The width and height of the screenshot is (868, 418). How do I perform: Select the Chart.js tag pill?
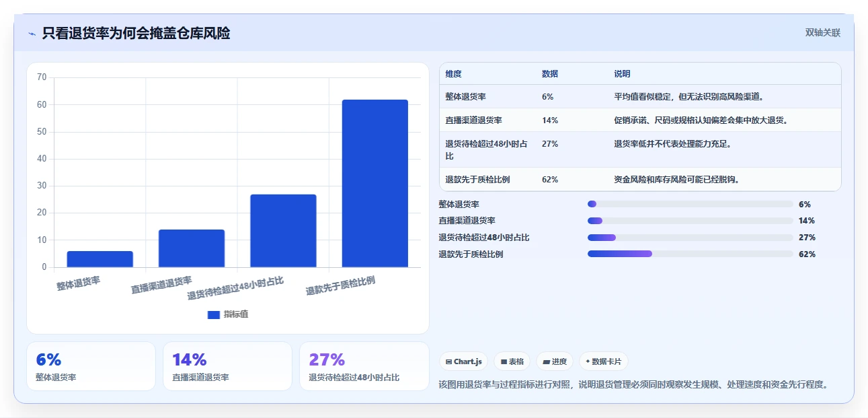pos(464,361)
